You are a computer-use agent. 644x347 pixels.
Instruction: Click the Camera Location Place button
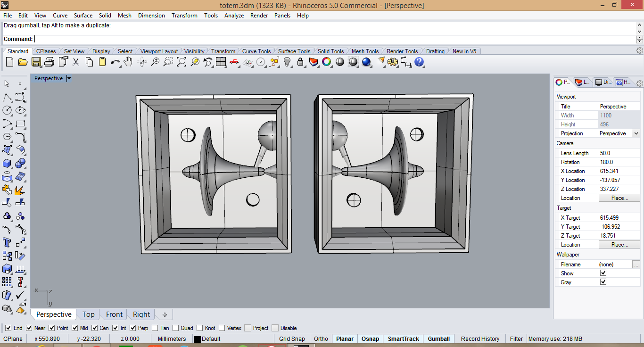(619, 198)
